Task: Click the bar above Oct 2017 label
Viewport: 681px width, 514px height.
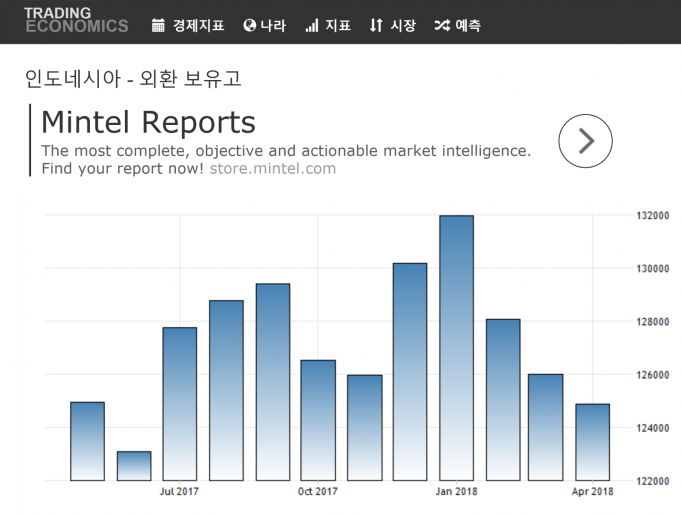Action: (318, 420)
